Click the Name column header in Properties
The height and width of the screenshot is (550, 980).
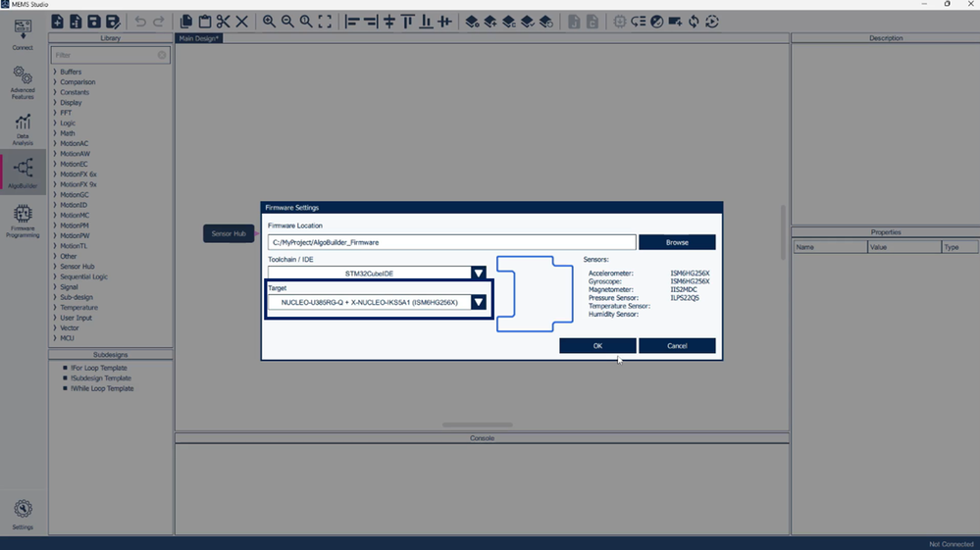[830, 247]
